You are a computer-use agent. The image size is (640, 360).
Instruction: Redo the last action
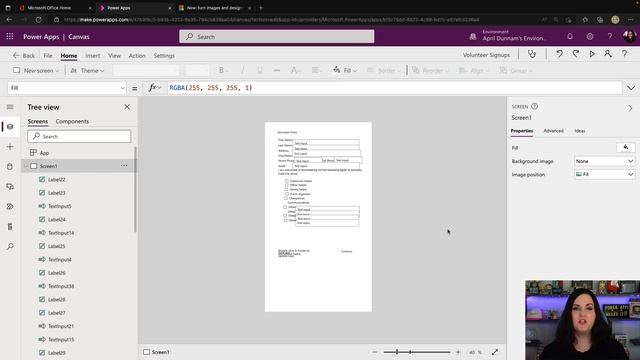(576, 54)
